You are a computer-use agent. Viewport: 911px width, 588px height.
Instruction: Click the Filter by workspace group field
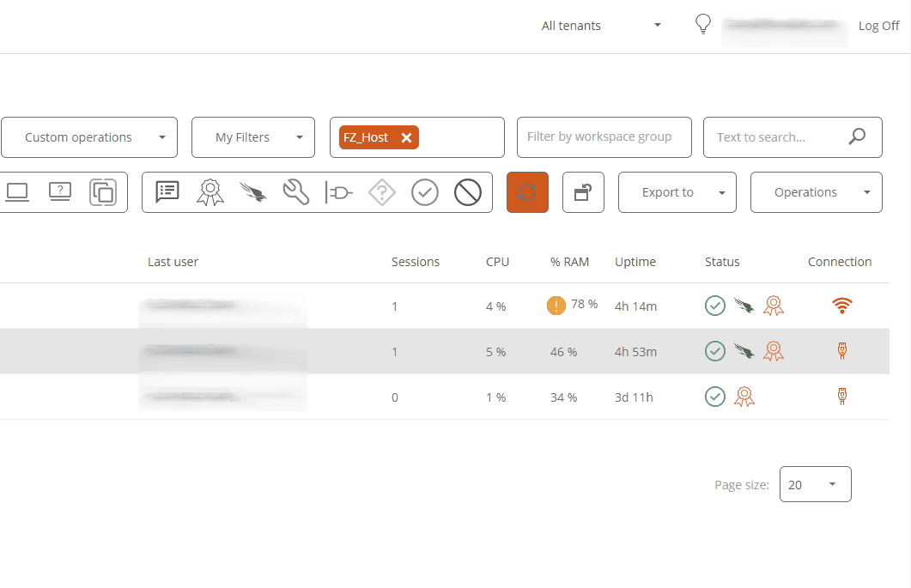[604, 137]
